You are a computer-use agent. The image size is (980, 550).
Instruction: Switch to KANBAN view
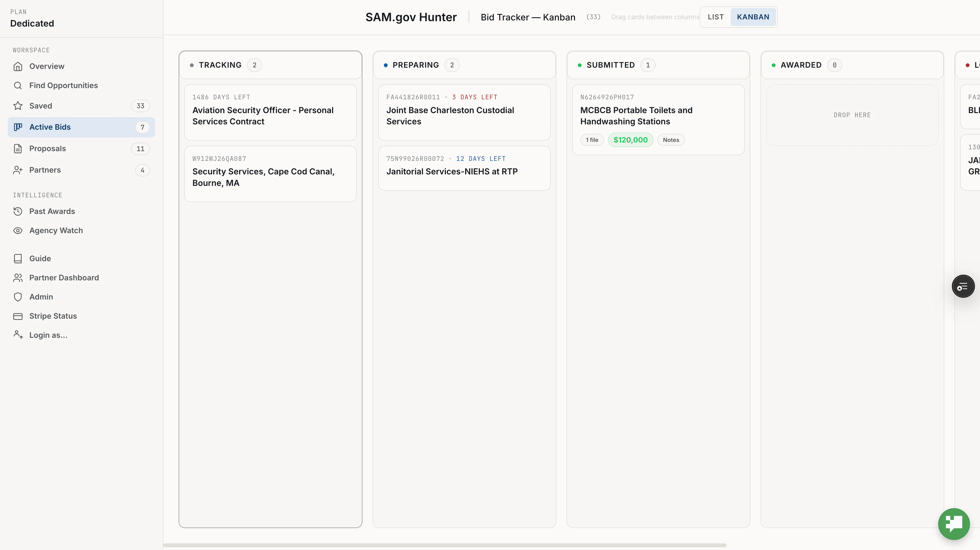[753, 17]
